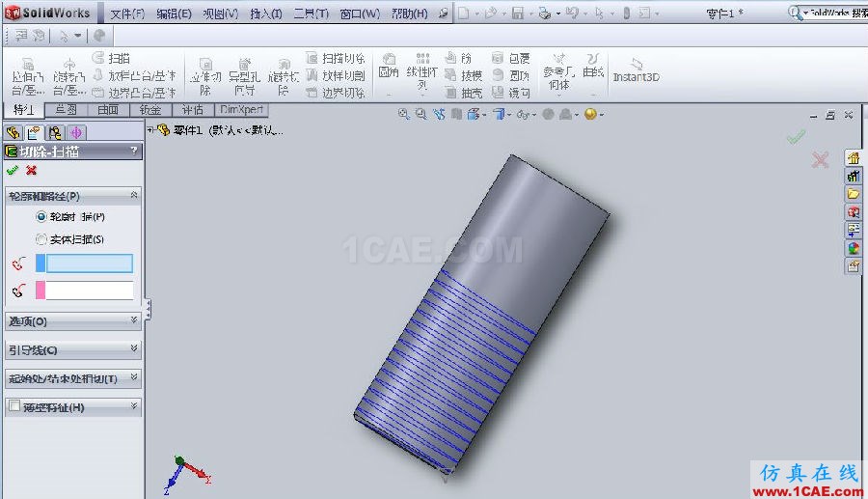Viewport: 868px width, 499px height.
Task: Click the 线性阵列 linear pattern tool
Action: [x=421, y=70]
